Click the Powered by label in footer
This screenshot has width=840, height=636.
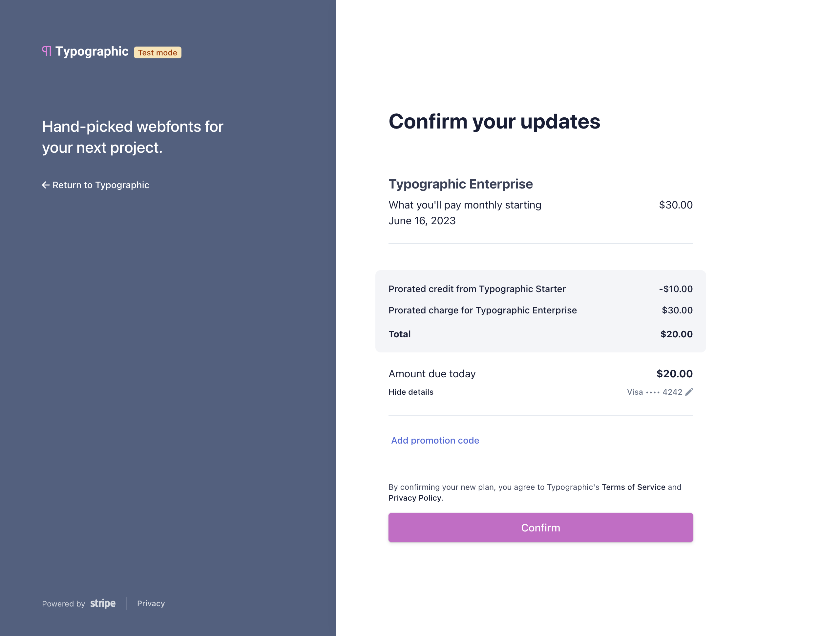coord(63,603)
